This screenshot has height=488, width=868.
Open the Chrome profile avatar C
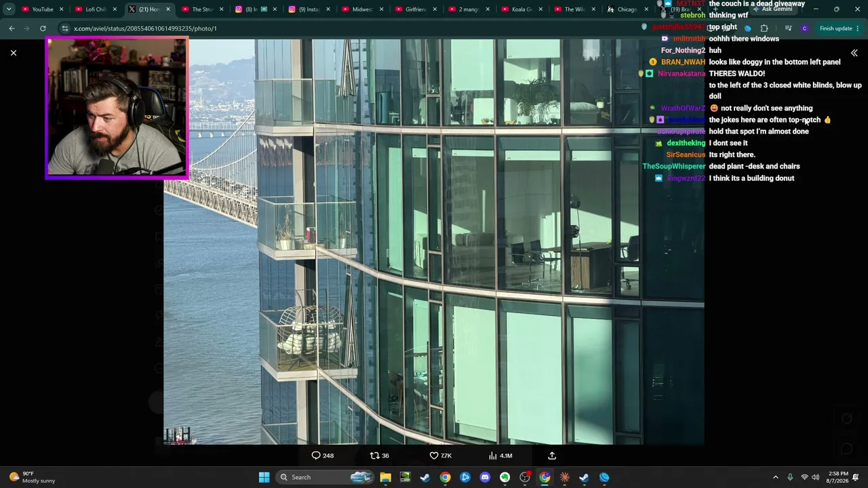pos(804,28)
